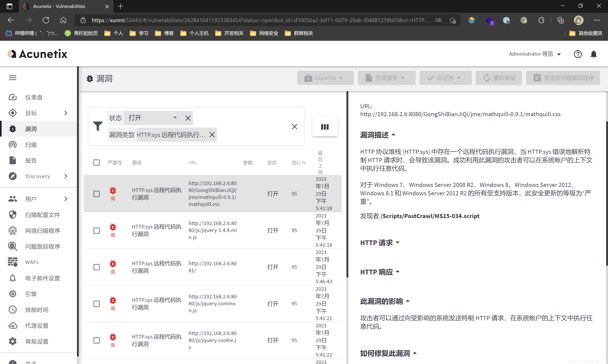The width and height of the screenshot is (608, 364).
Task: Toggle the hamburger sidebar menu icon
Action: pyautogui.click(x=13, y=78)
